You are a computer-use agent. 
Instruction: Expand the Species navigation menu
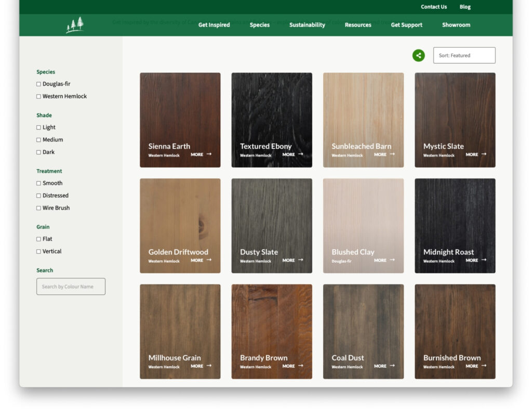pyautogui.click(x=259, y=25)
